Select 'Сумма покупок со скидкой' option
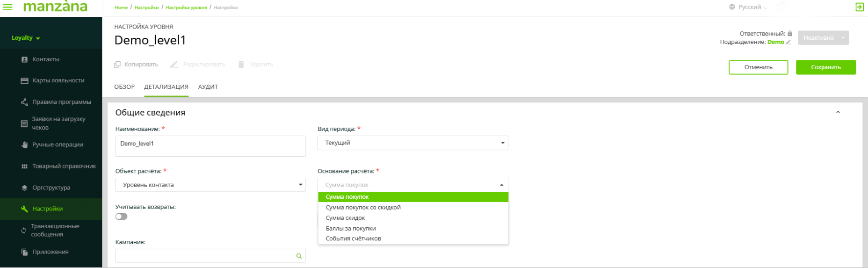The height and width of the screenshot is (268, 868). click(x=363, y=207)
